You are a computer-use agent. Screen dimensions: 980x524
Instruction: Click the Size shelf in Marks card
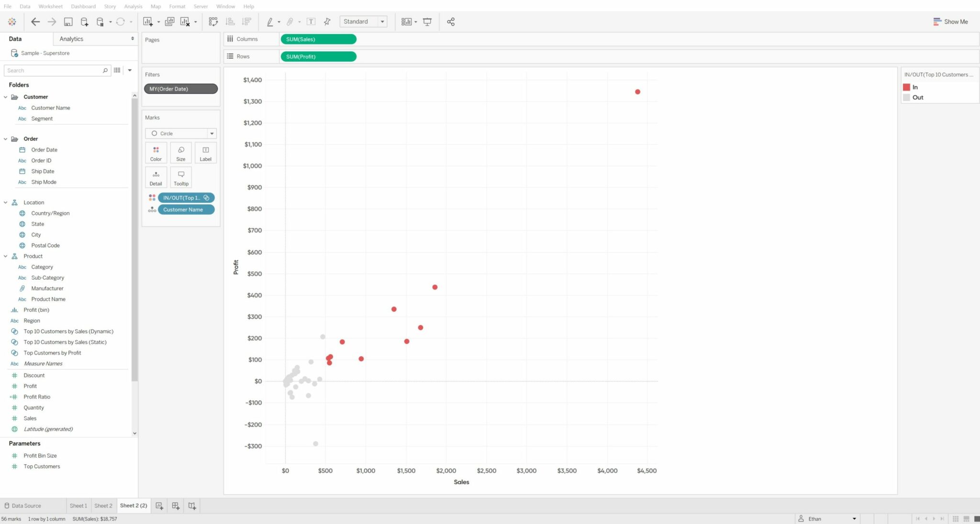[x=180, y=153]
